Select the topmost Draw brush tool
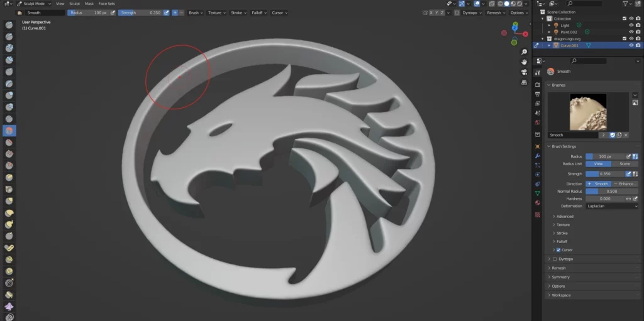 click(x=9, y=25)
